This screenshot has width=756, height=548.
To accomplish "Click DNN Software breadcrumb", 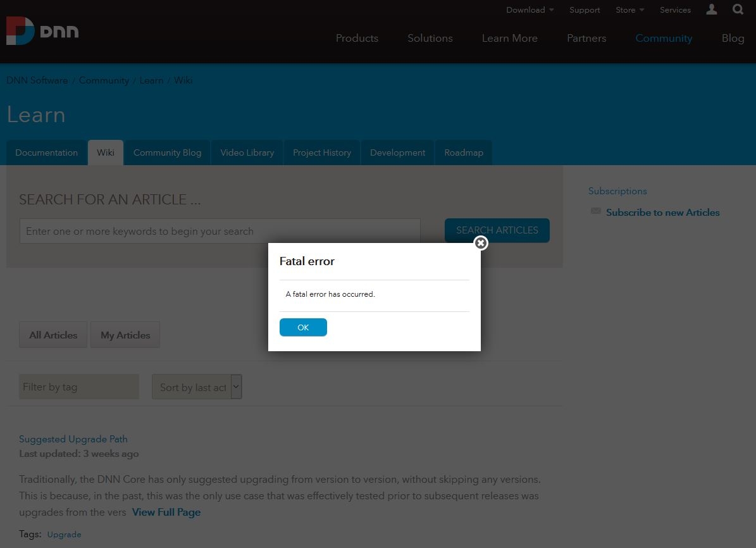I will point(37,80).
